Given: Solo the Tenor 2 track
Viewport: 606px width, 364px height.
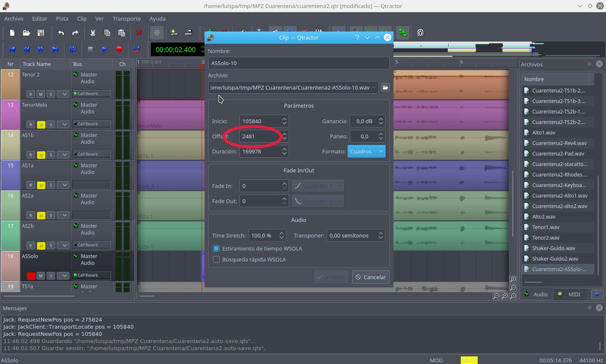Looking at the screenshot, I should click(51, 94).
